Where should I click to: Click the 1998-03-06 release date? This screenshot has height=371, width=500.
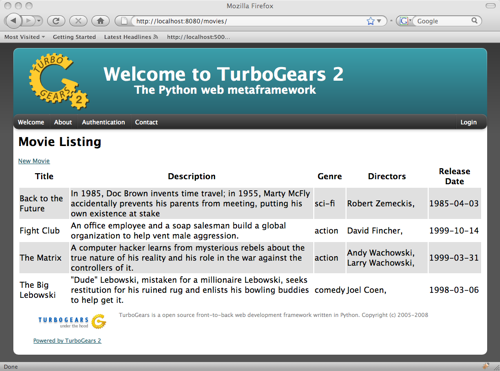tap(454, 290)
